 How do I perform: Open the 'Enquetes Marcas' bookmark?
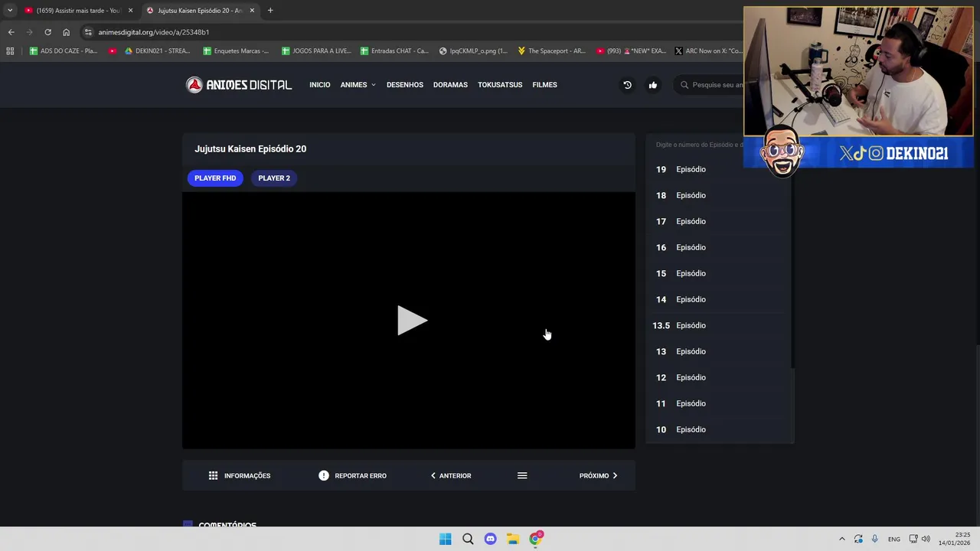[x=236, y=51]
